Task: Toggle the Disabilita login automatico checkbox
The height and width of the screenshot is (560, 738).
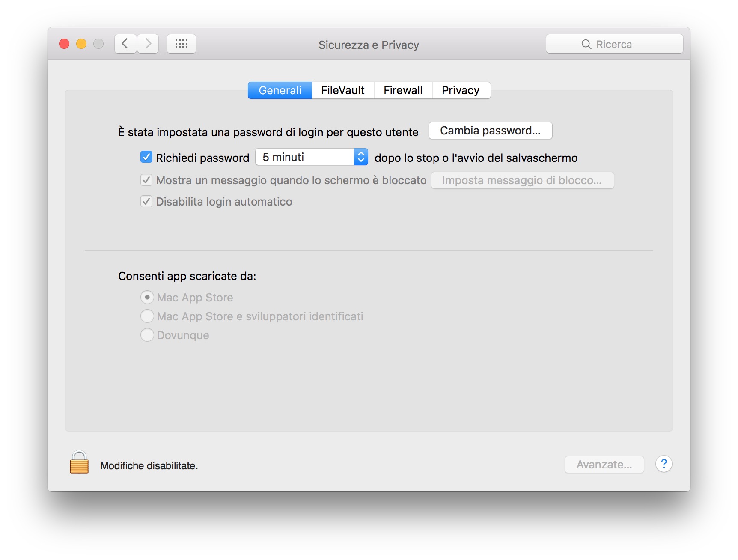Action: (146, 201)
